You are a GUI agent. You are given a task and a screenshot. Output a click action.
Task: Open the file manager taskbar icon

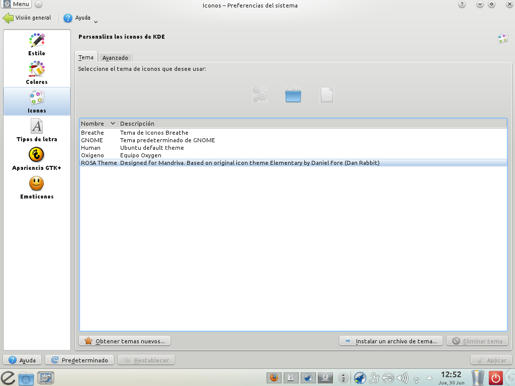tap(26, 378)
